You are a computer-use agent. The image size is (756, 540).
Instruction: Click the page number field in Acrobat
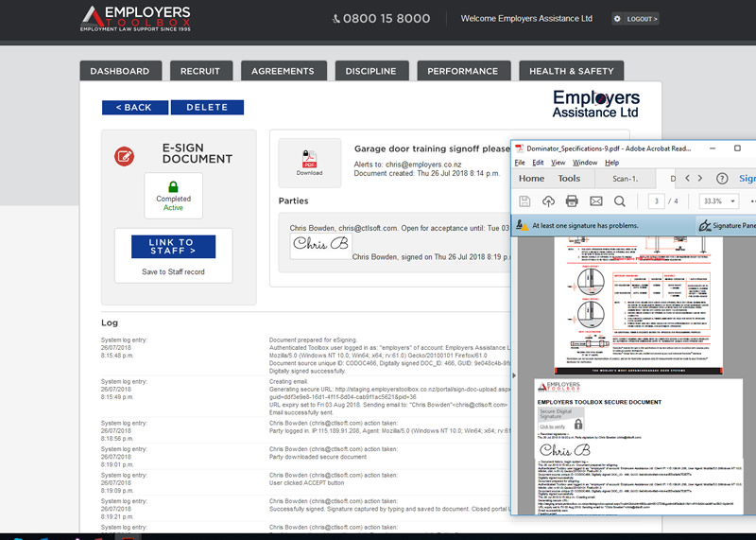(x=656, y=201)
